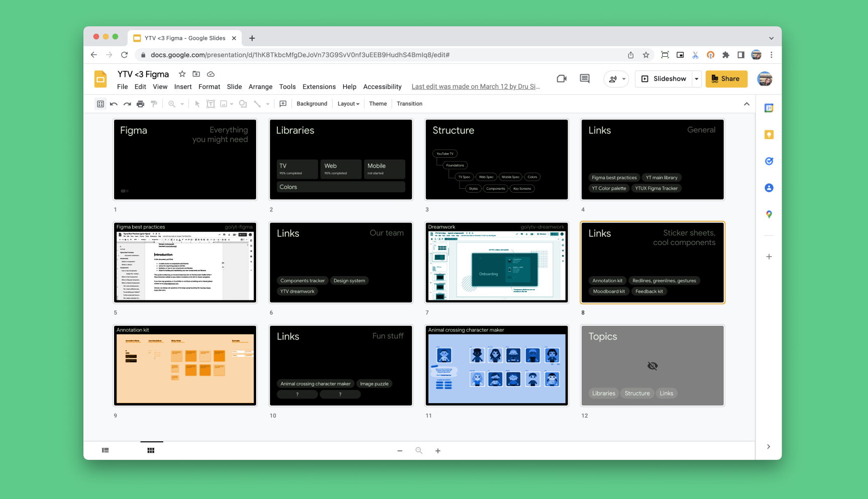Viewport: 868px width, 499px height.
Task: Select slide 3 Structure thumbnail
Action: pos(497,160)
